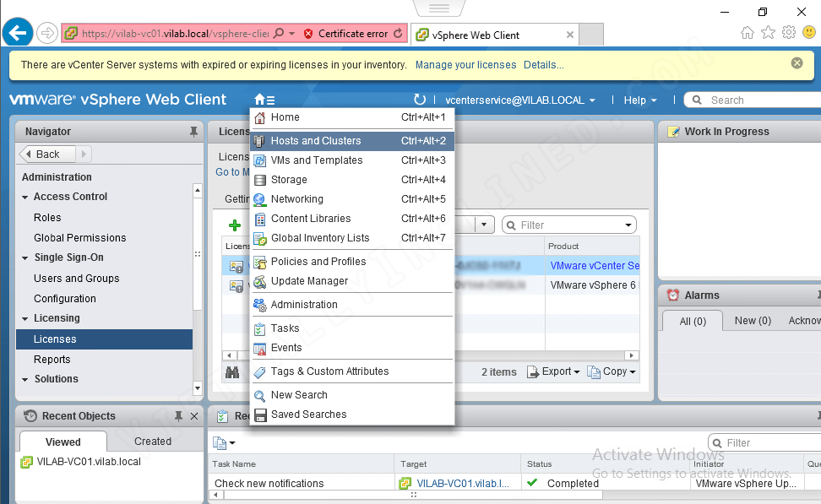Open the vSphere home menu icon
The image size is (821, 504).
click(x=264, y=100)
